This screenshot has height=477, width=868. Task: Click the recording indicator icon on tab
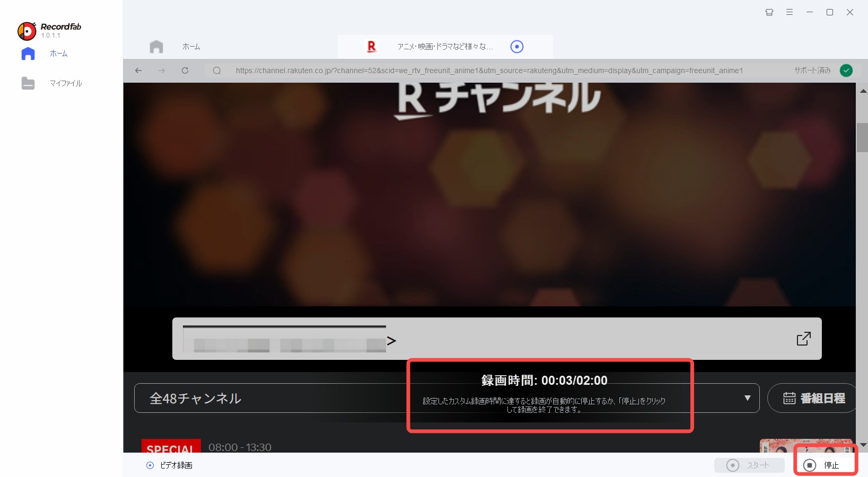[517, 47]
